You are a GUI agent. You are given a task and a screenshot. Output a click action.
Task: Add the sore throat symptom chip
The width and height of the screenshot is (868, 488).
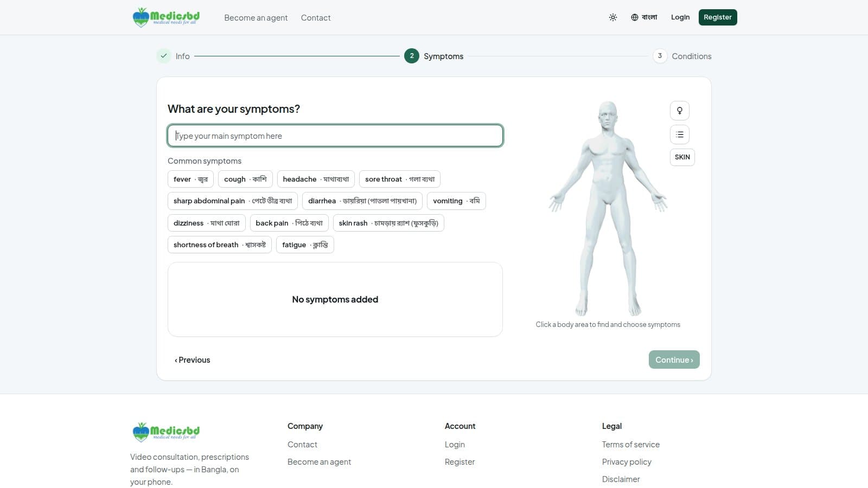(400, 179)
